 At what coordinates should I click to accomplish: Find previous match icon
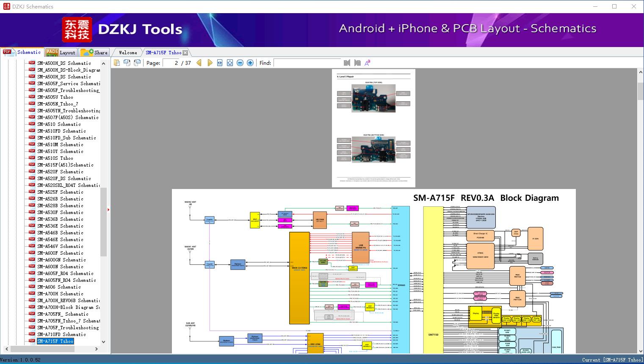(x=347, y=63)
